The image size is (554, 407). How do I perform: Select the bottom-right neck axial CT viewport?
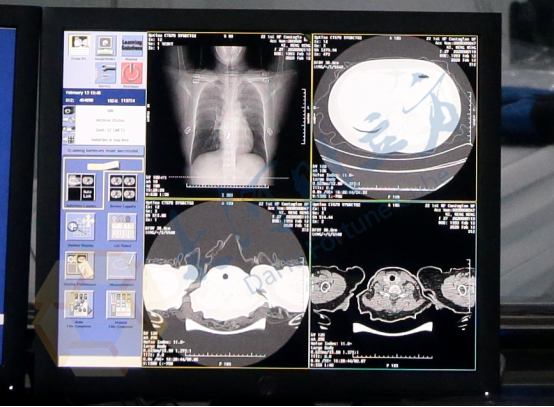393,285
